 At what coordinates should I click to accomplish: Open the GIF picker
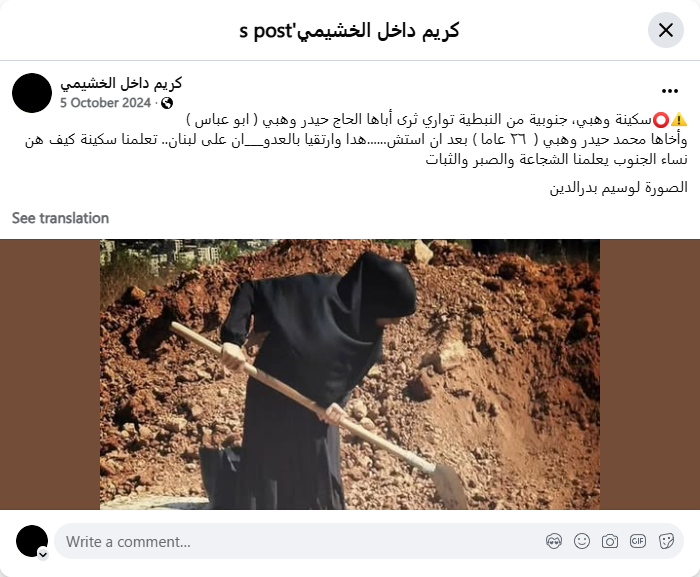638,541
